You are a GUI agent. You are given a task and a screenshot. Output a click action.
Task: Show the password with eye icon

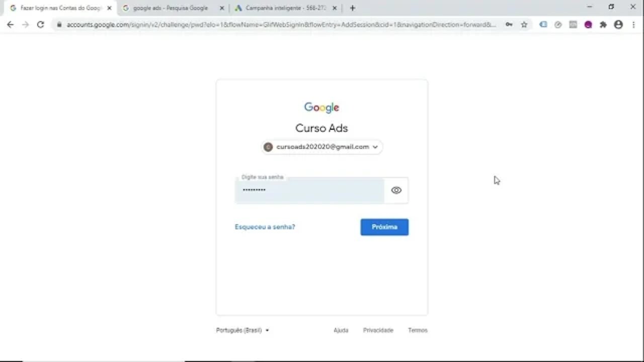pos(396,190)
